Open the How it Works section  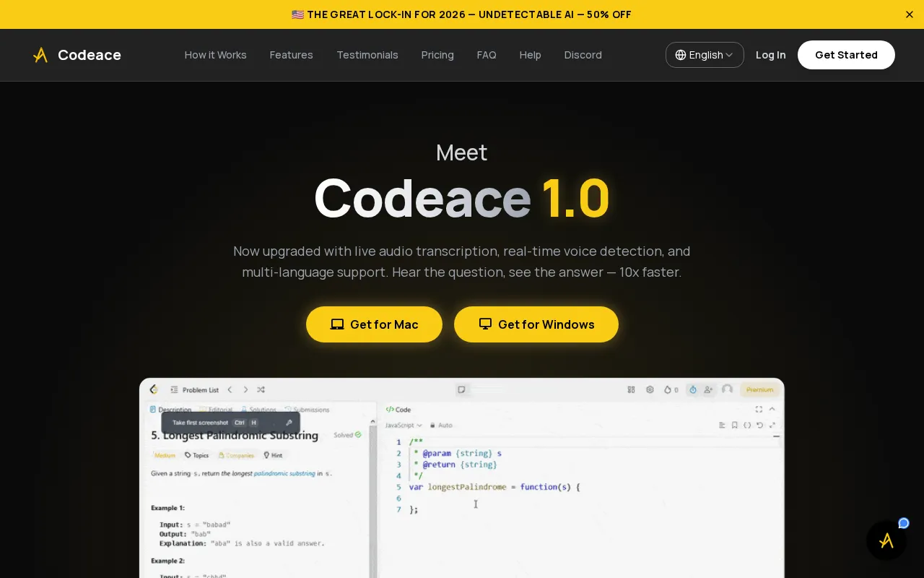tap(215, 55)
